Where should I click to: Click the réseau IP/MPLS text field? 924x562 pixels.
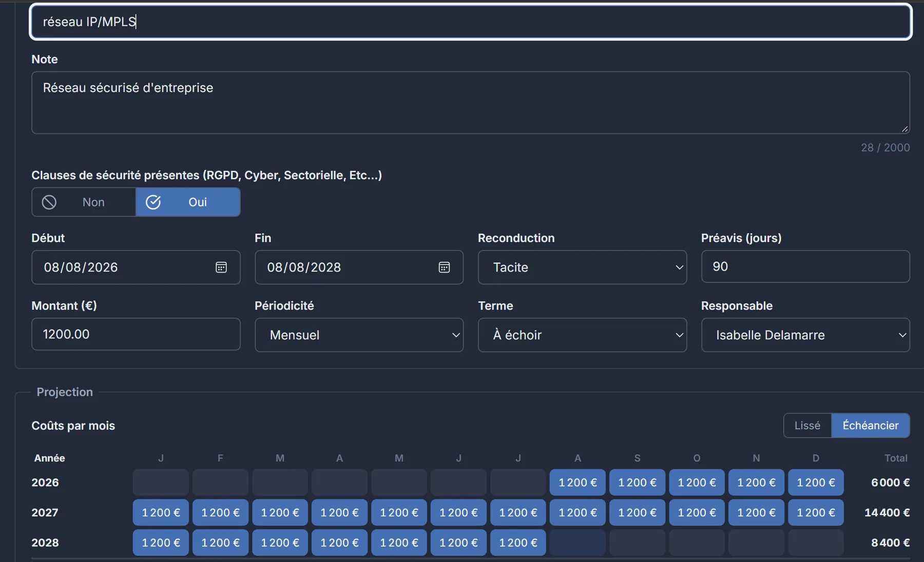click(x=471, y=22)
